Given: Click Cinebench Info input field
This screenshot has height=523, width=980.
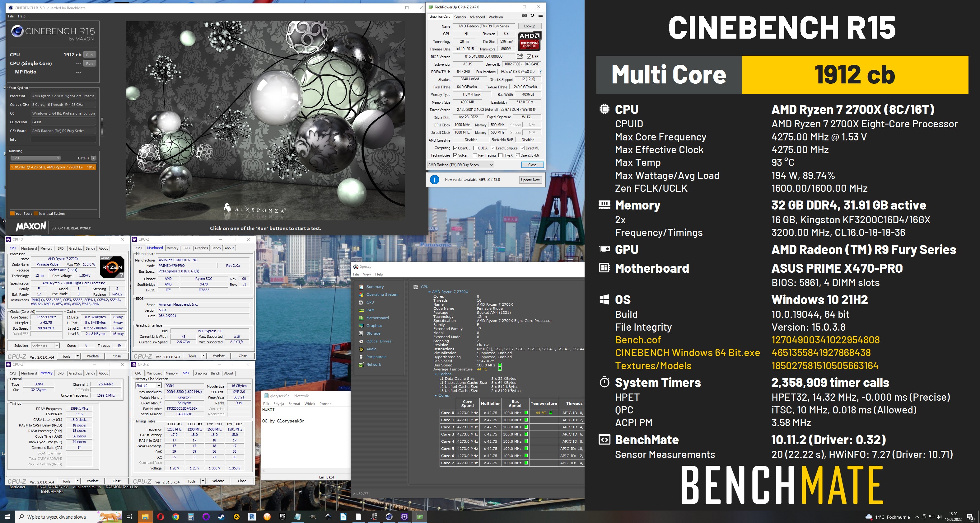Looking at the screenshot, I should coord(63,139).
